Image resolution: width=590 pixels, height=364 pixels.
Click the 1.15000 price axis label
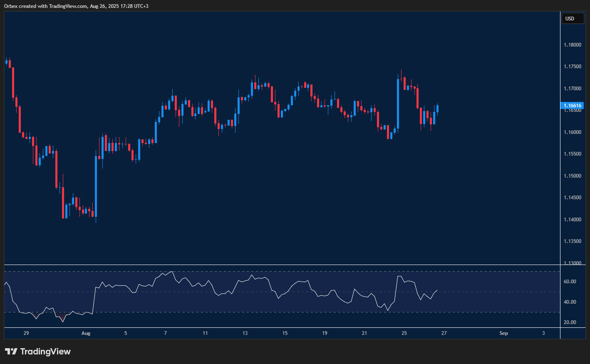point(573,176)
